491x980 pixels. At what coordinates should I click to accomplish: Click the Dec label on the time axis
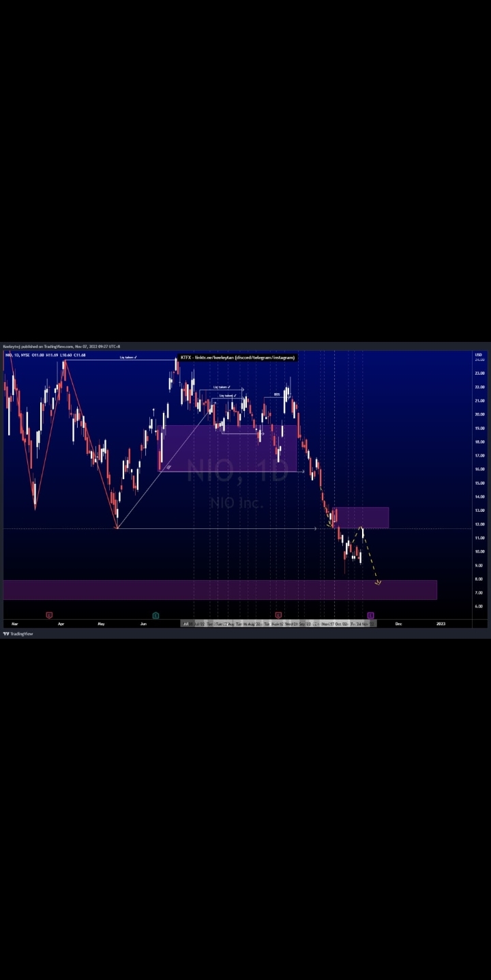398,624
